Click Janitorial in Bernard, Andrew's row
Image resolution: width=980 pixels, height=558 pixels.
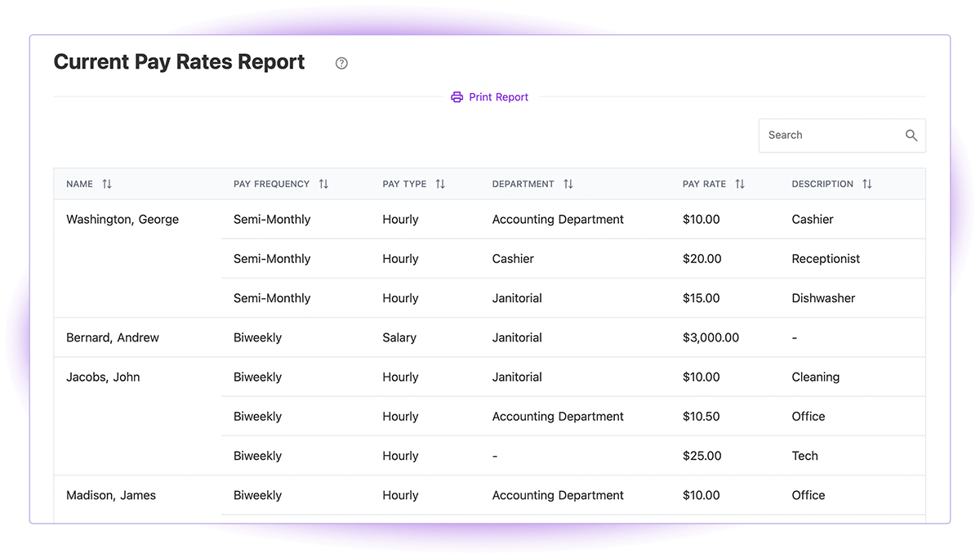click(517, 337)
